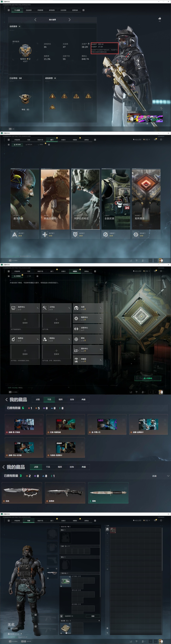Open the 震荡危情 department card
This screenshot has width=171, height=644.
[x=25, y=199]
